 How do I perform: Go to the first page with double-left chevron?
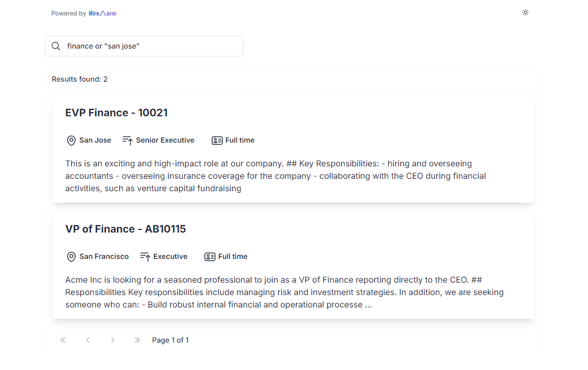pyautogui.click(x=63, y=340)
